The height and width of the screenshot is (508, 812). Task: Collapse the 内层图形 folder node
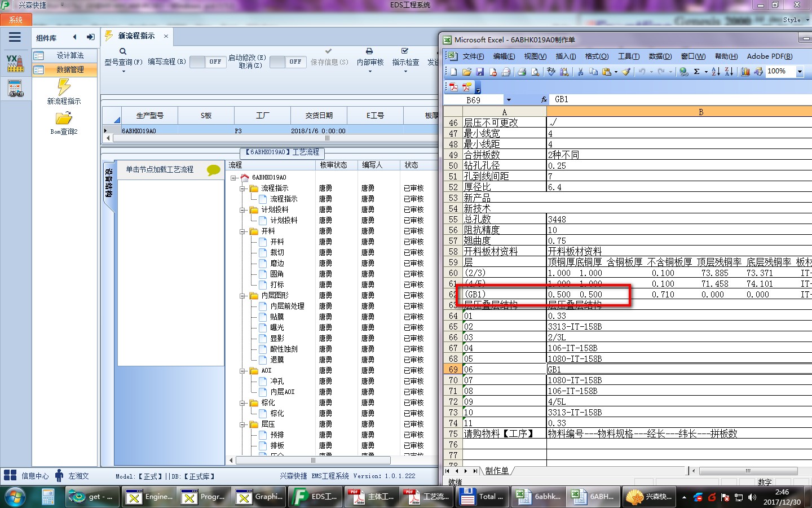(242, 296)
